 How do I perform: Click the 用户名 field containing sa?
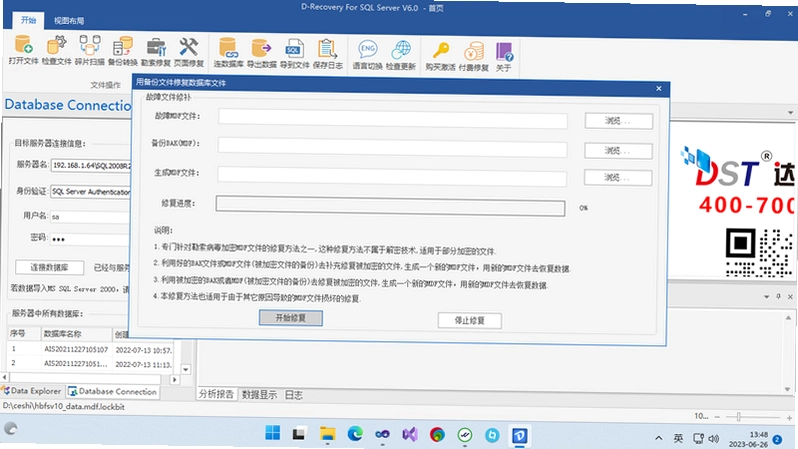(x=91, y=217)
